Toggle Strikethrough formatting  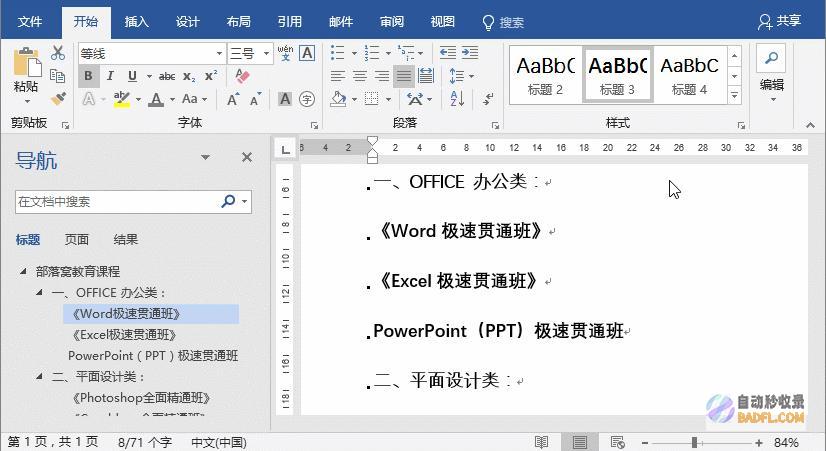(x=166, y=76)
